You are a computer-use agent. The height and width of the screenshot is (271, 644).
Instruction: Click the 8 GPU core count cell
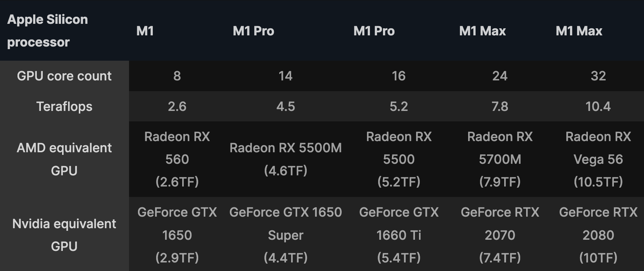177,76
